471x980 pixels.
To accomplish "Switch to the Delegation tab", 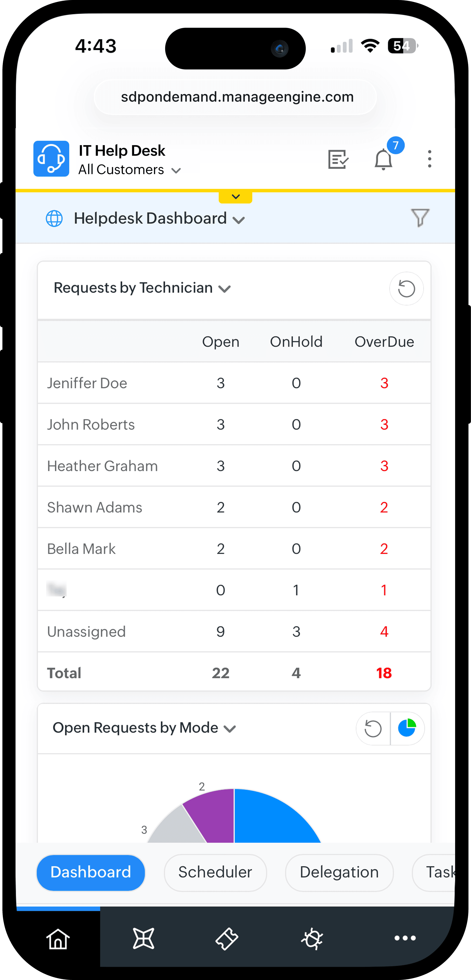I will click(339, 872).
